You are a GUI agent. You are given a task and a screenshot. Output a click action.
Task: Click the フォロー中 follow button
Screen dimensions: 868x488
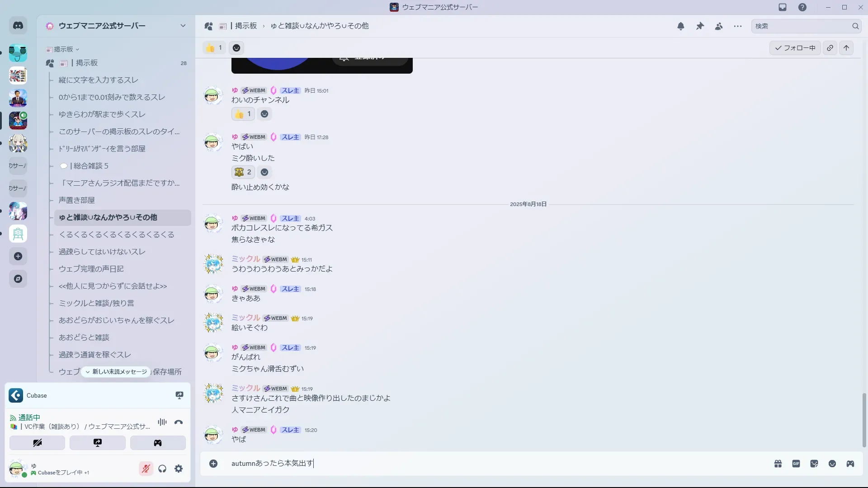click(795, 48)
